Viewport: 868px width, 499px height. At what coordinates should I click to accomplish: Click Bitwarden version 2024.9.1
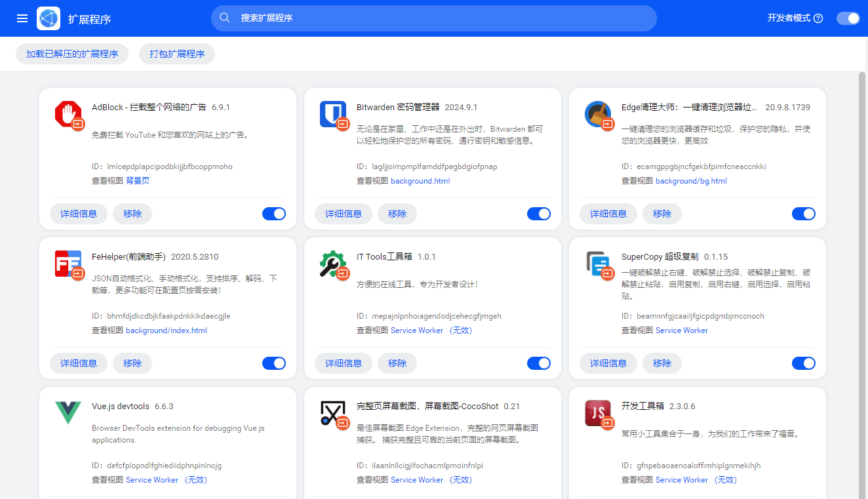[x=461, y=107]
